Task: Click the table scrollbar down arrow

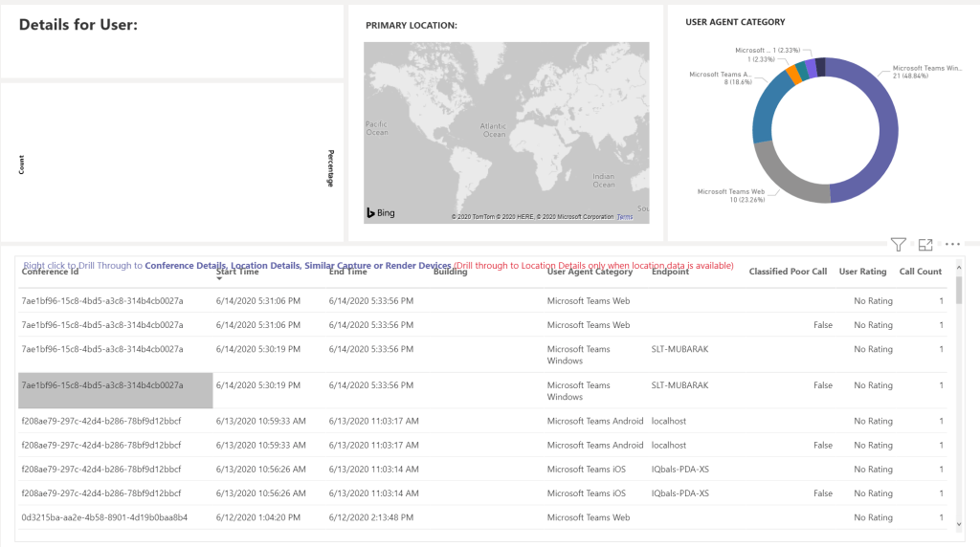Action: [959, 524]
